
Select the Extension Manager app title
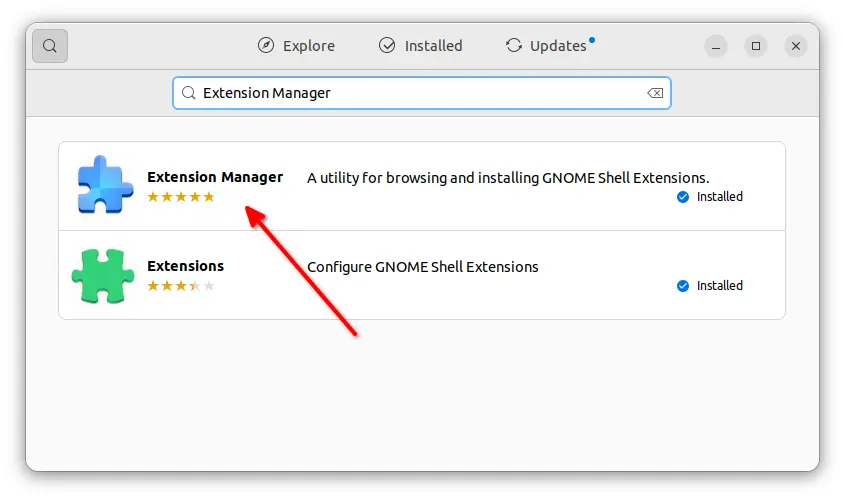pyautogui.click(x=215, y=177)
